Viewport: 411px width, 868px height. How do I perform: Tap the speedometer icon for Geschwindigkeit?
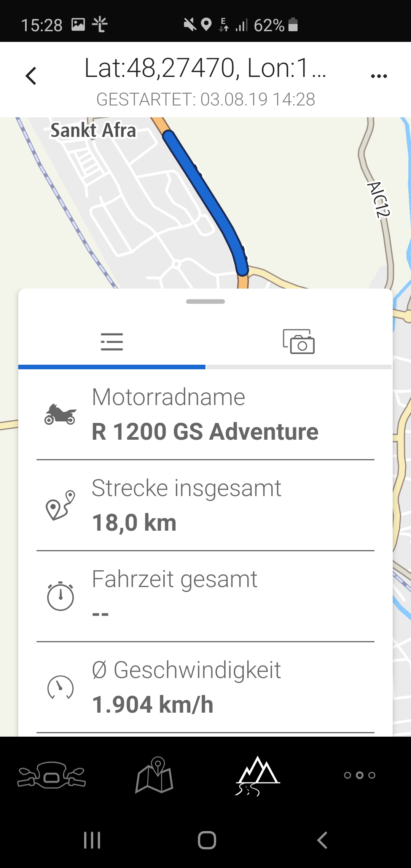click(x=60, y=687)
